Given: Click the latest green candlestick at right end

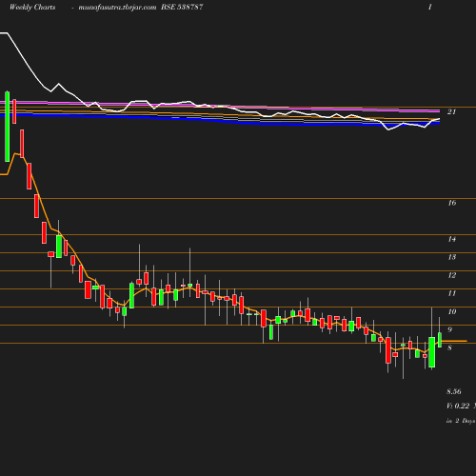Looking at the screenshot, I should (440, 340).
